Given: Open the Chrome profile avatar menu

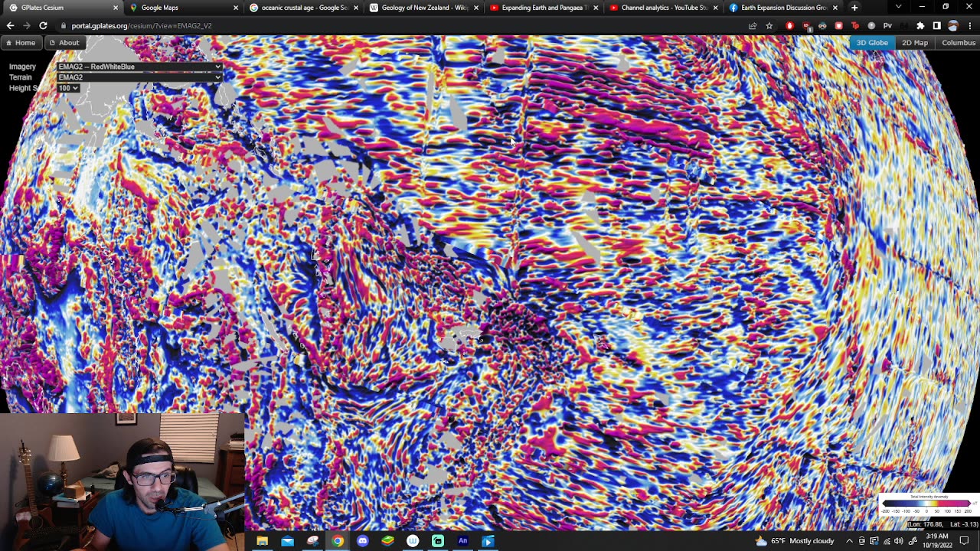Looking at the screenshot, I should coord(953,26).
